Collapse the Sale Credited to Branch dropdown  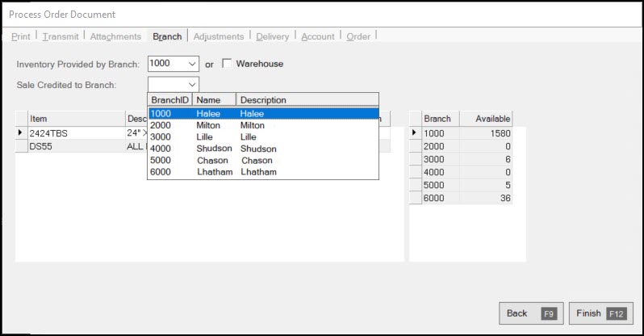pos(191,84)
